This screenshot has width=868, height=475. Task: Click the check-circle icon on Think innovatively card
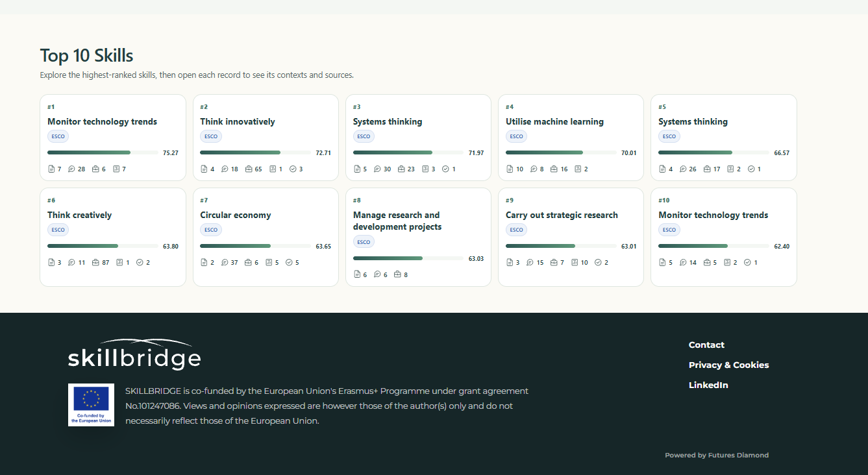[293, 169]
